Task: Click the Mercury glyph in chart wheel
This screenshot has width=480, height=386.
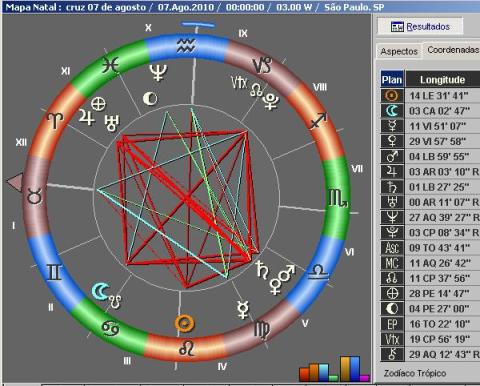Action: click(243, 310)
